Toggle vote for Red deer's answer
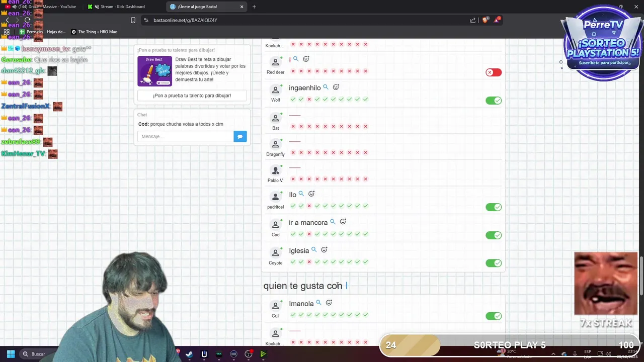 494,72
